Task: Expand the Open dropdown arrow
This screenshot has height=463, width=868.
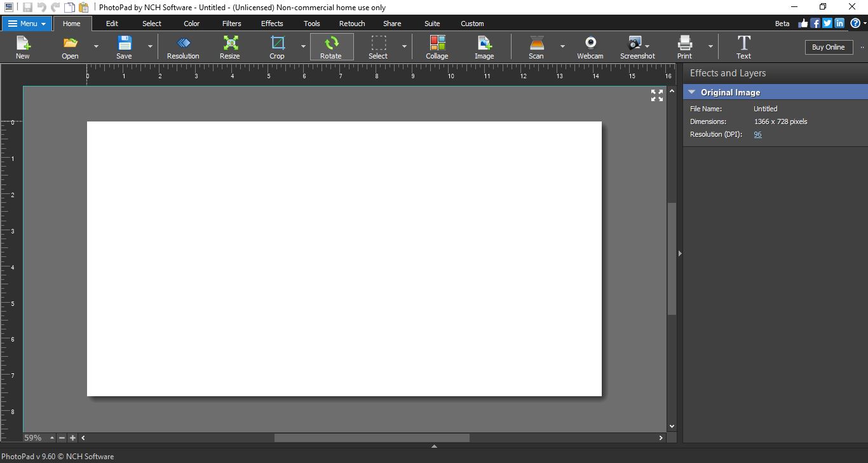Action: click(96, 46)
